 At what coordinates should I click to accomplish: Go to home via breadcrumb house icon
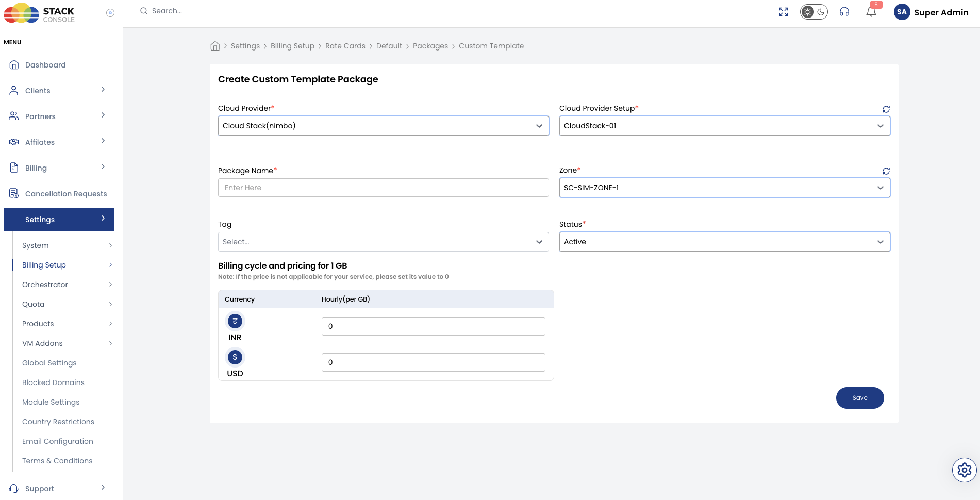pyautogui.click(x=215, y=46)
